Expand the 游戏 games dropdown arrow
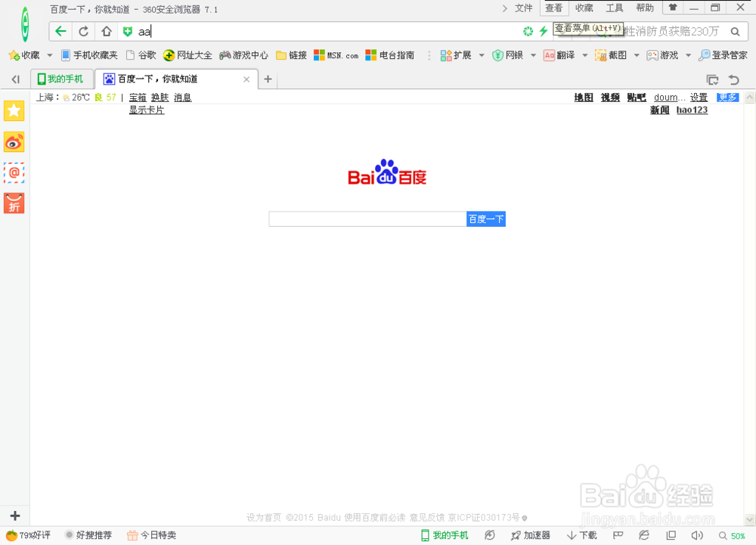Screen dimensions: 756x545 click(x=688, y=55)
